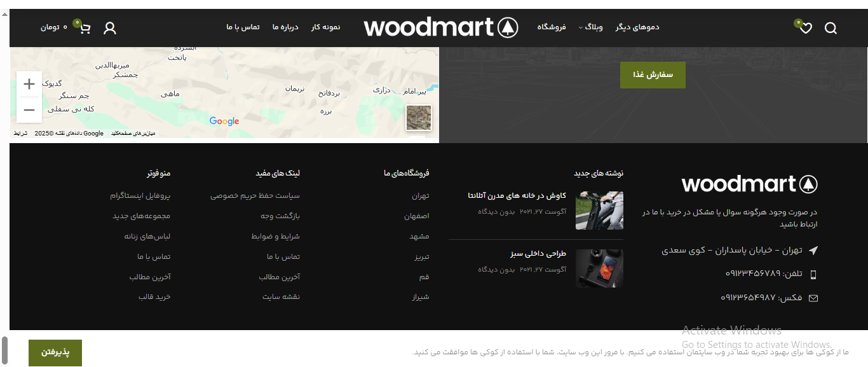The image size is (868, 367).
Task: Click the سفارش غذا button
Action: (x=653, y=75)
